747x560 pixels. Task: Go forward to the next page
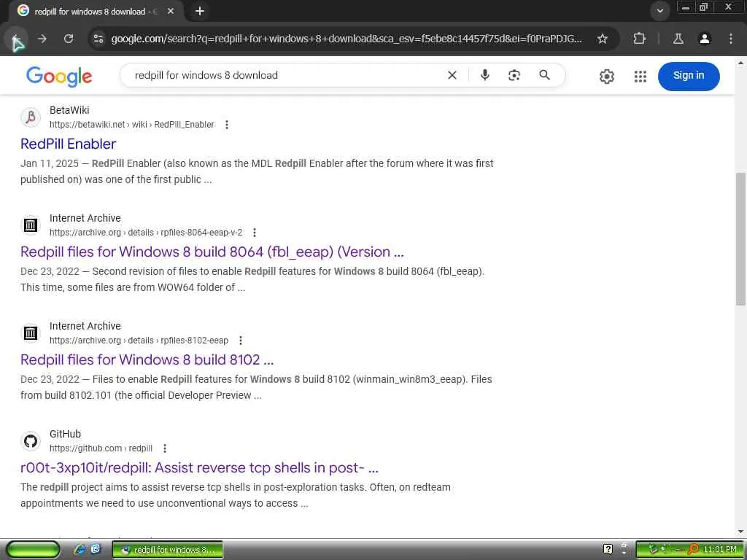42,39
